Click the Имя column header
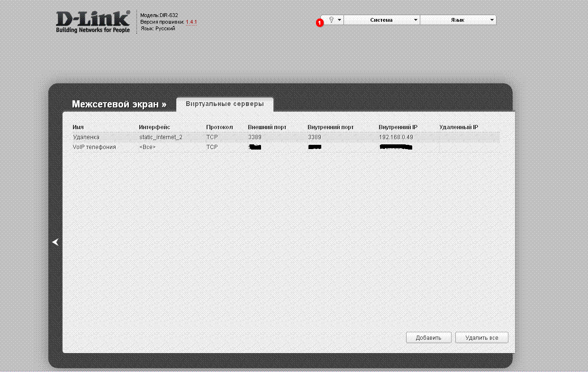The image size is (588, 372). (x=78, y=127)
